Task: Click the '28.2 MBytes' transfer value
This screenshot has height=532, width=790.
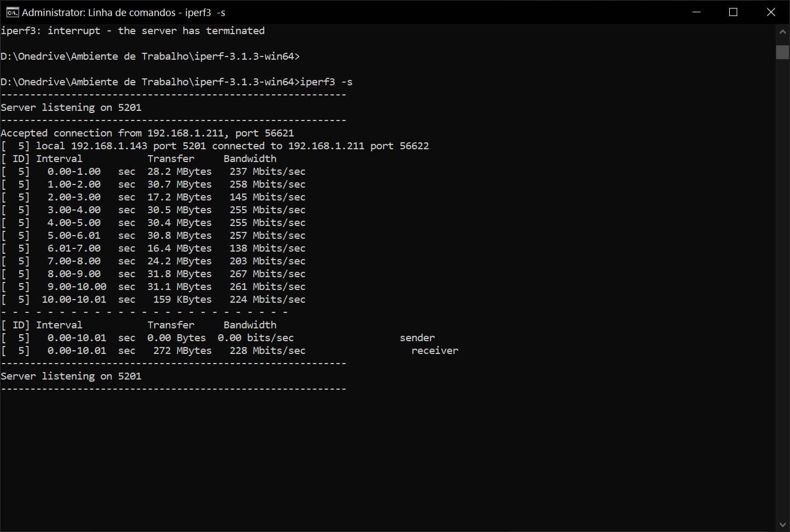Action: click(x=179, y=172)
